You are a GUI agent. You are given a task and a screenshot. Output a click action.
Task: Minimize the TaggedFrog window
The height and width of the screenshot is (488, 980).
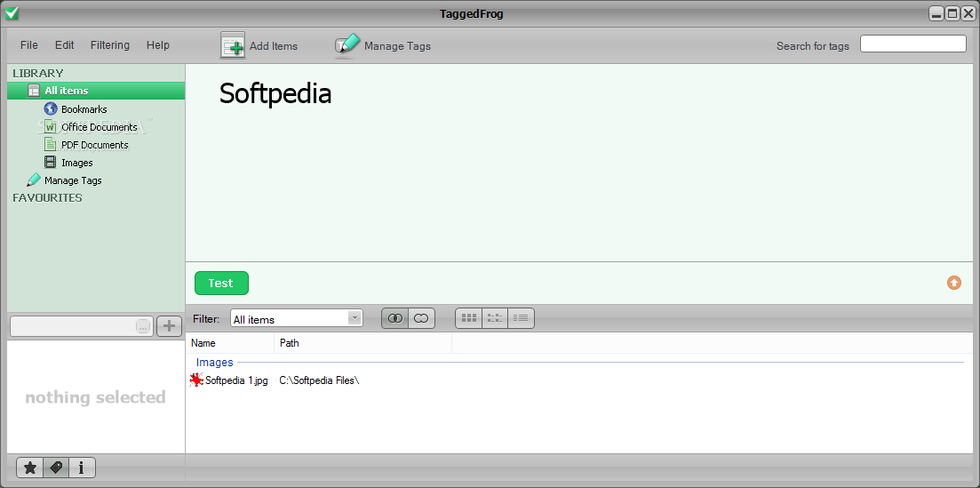936,13
